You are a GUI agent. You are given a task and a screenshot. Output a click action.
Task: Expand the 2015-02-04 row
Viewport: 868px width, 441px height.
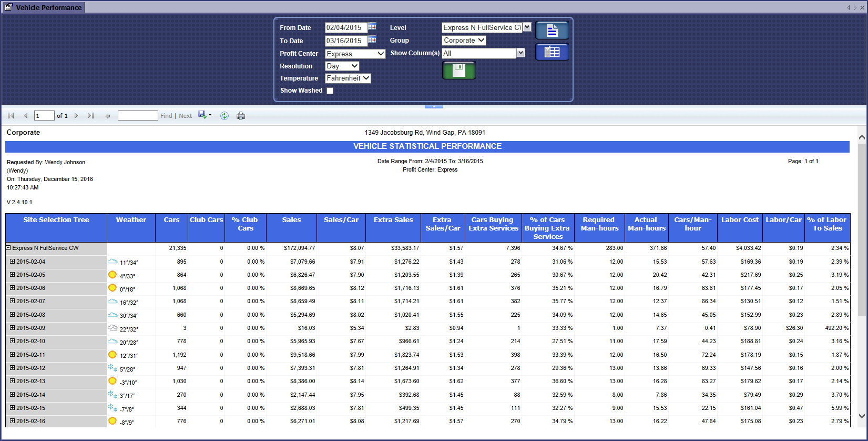coord(12,261)
